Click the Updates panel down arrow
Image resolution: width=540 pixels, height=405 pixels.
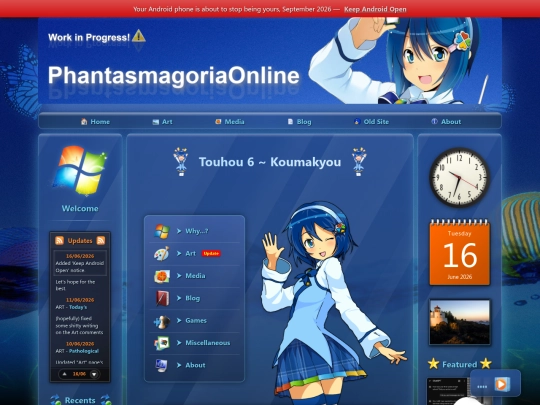pos(94,374)
